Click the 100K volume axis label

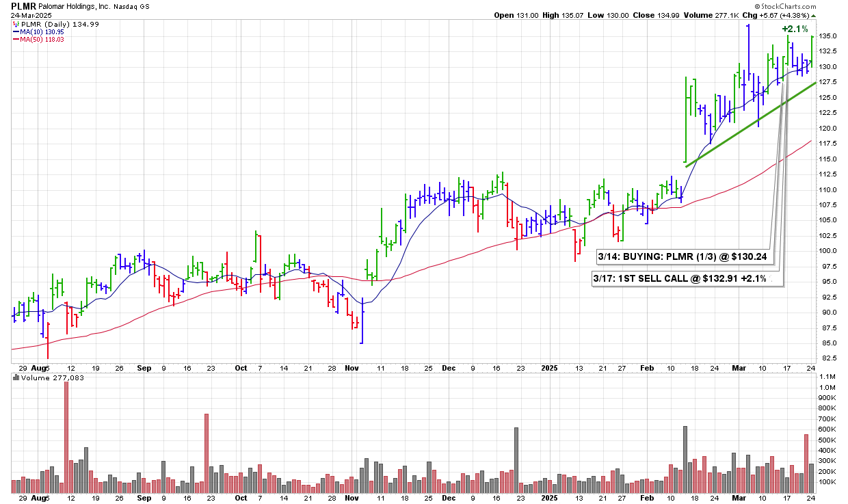point(829,482)
